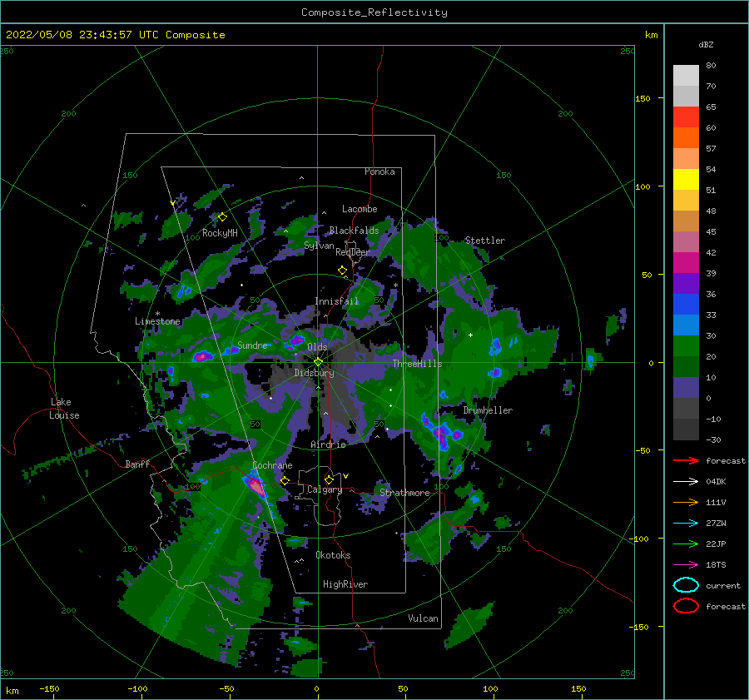Click the Didsbury label at radar center
The image size is (749, 700).
[x=314, y=373]
